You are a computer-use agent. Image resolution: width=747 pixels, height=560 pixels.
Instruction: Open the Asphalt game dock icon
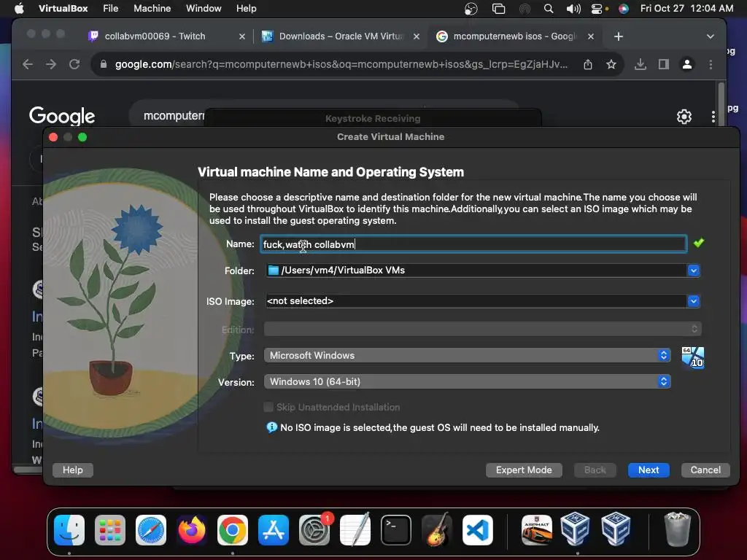point(536,529)
